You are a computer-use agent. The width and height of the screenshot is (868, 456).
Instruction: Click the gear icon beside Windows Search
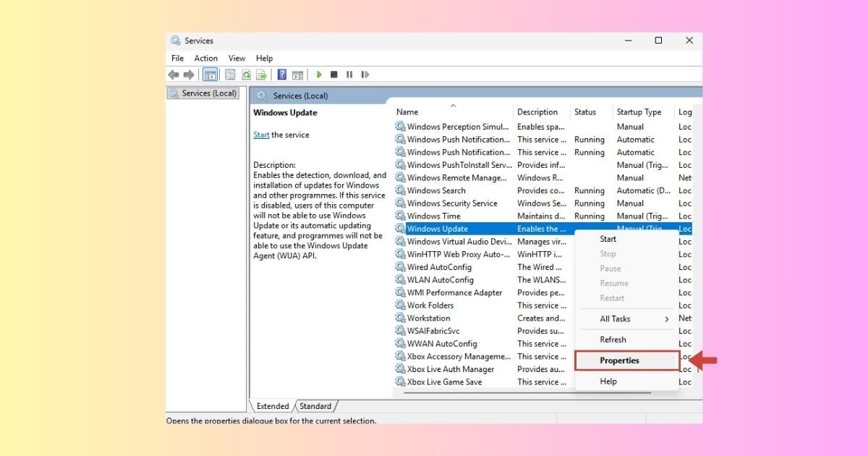[x=400, y=190]
